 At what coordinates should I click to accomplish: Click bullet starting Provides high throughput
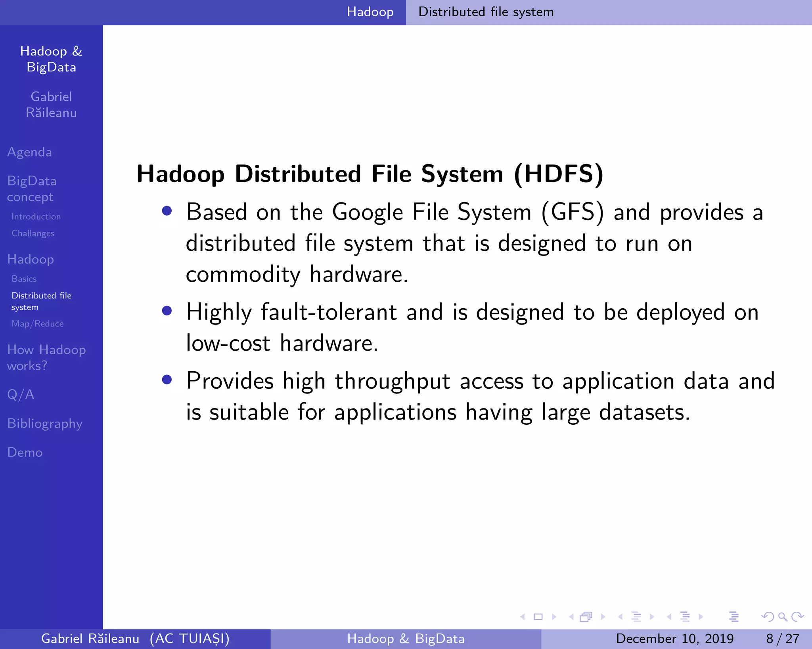(481, 396)
